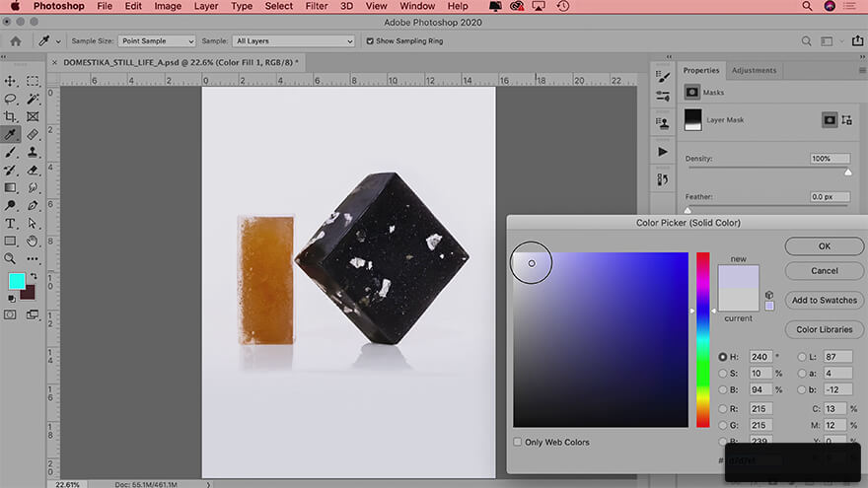Select the Hand tool
Screen dimensions: 868x488
(33, 241)
